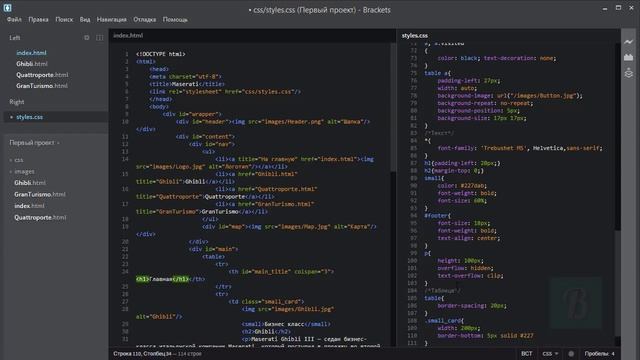
Task: Open the Правка menu
Action: click(38, 20)
